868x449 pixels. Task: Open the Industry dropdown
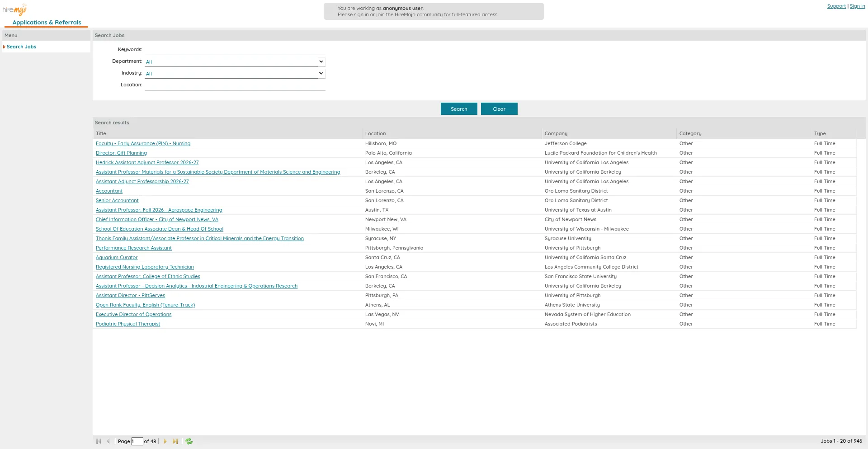(x=235, y=73)
